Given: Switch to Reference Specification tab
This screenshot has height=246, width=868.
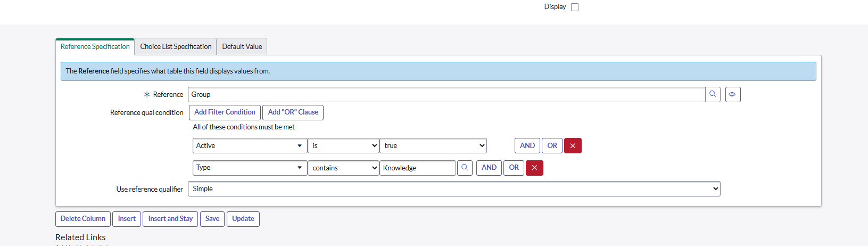Looking at the screenshot, I should [95, 47].
